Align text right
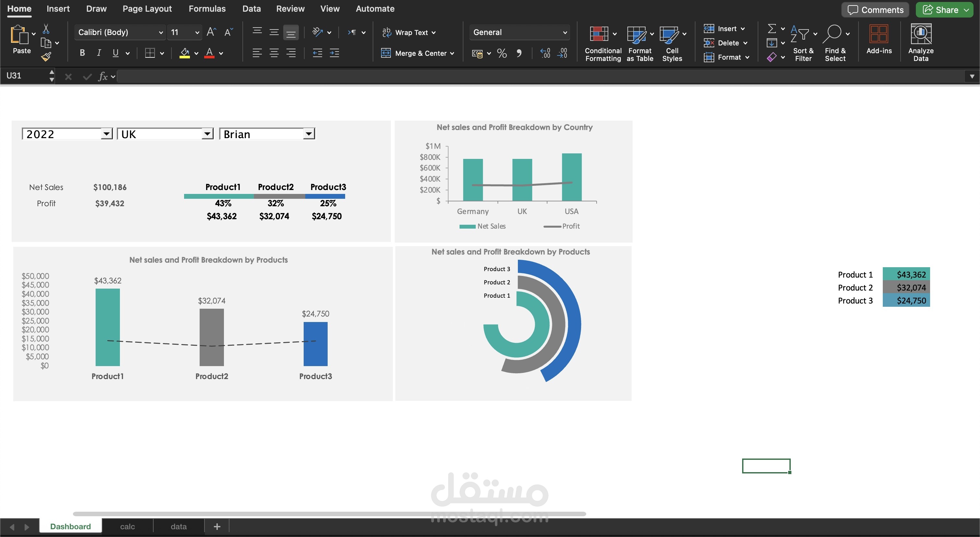This screenshot has width=980, height=537. coord(291,53)
